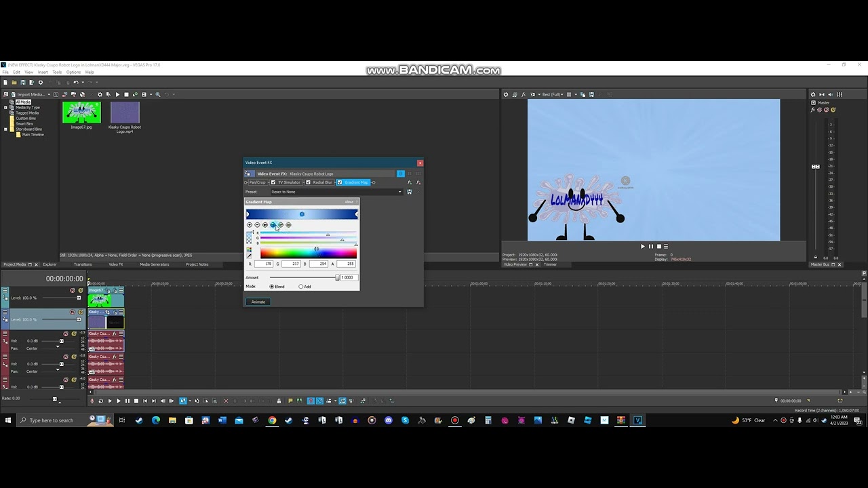Add a color stop to the gradient
This screenshot has height=488, width=868.
250,225
